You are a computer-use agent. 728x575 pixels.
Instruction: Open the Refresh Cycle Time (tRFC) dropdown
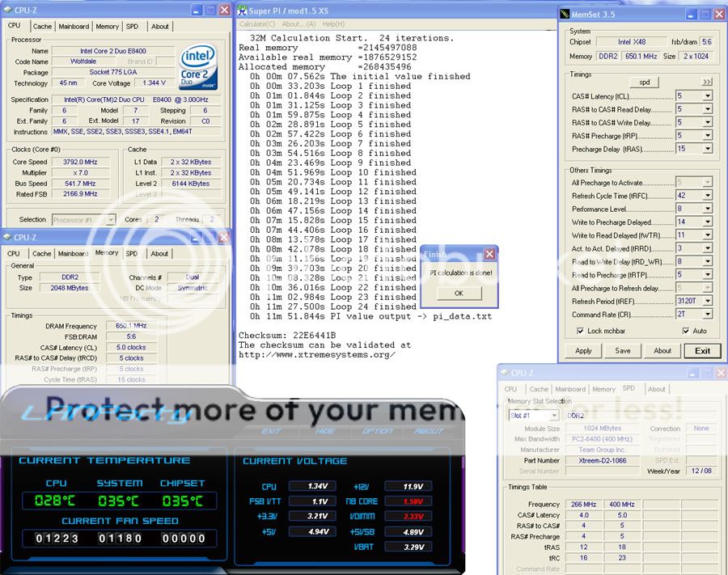(x=707, y=196)
